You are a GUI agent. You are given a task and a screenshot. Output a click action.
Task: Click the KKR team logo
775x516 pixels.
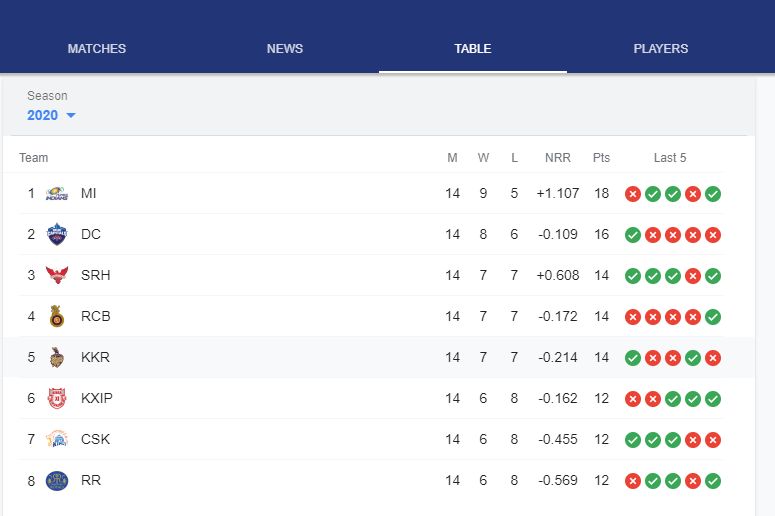57,357
